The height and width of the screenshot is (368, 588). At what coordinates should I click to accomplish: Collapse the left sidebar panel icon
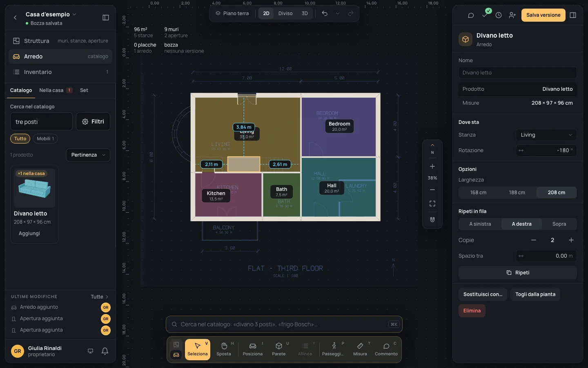pyautogui.click(x=106, y=18)
